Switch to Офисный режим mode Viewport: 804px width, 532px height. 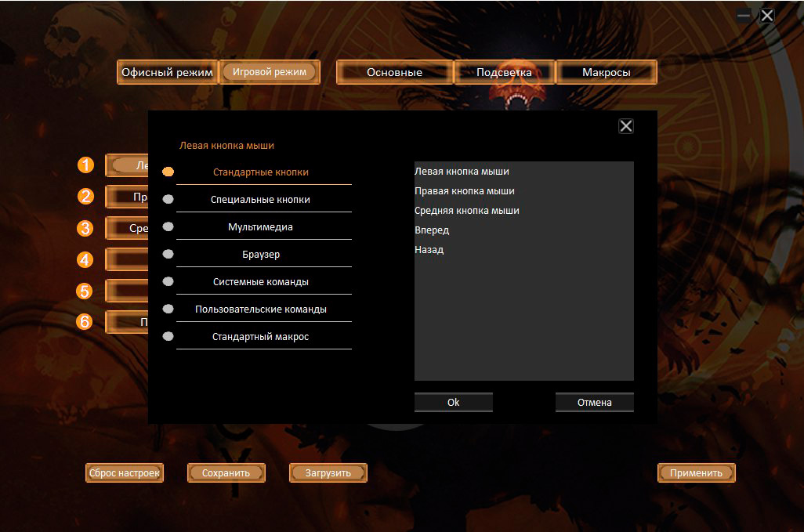[167, 72]
